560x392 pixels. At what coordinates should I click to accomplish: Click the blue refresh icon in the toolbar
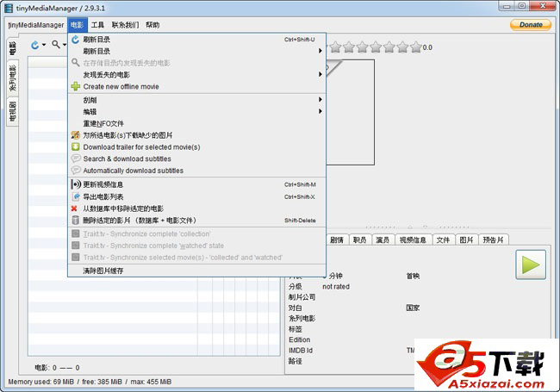click(35, 45)
